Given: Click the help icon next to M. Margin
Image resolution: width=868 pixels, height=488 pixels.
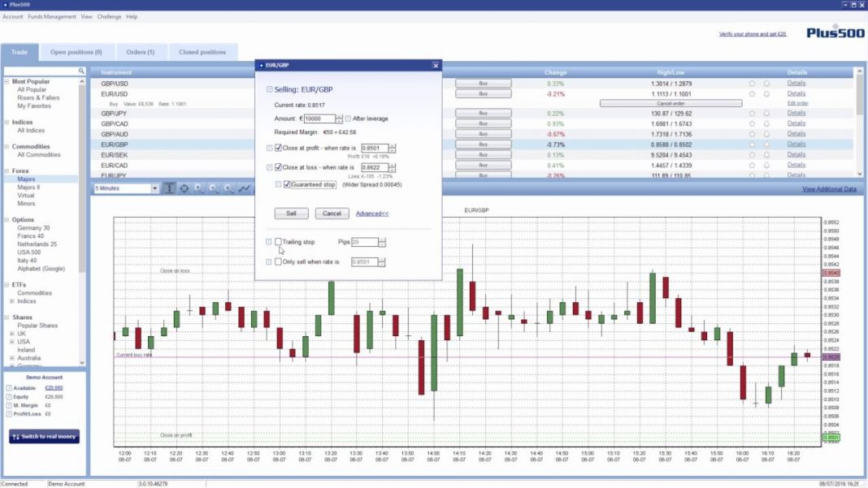Looking at the screenshot, I should coord(9,405).
